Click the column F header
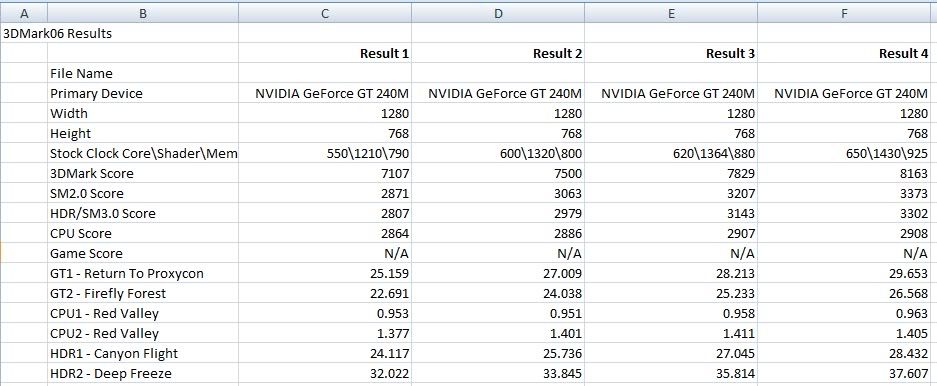The width and height of the screenshot is (937, 386). click(844, 13)
